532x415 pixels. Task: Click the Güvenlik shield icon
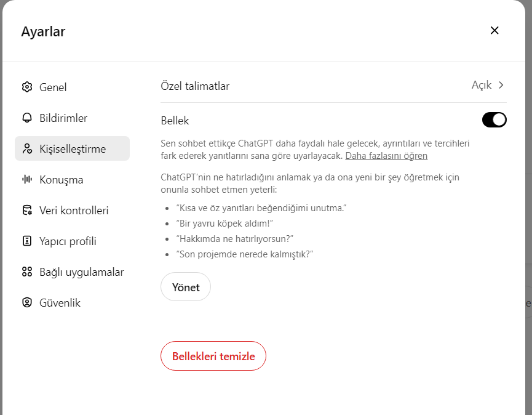[27, 302]
